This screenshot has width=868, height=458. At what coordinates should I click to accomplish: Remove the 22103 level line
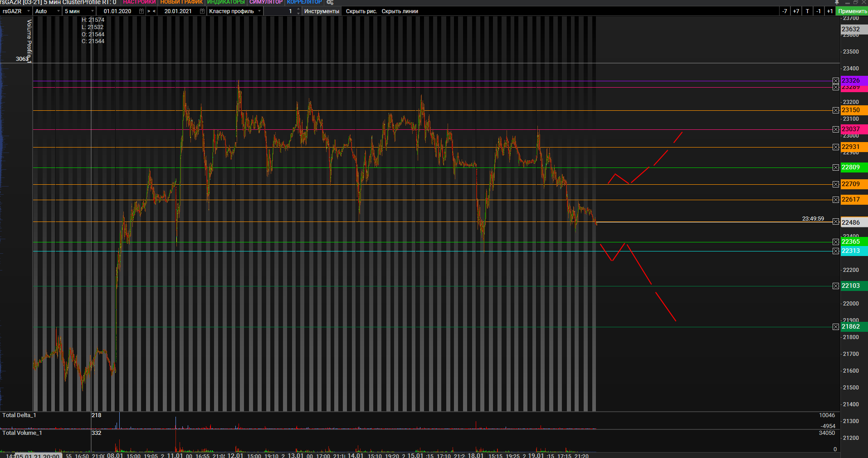836,286
